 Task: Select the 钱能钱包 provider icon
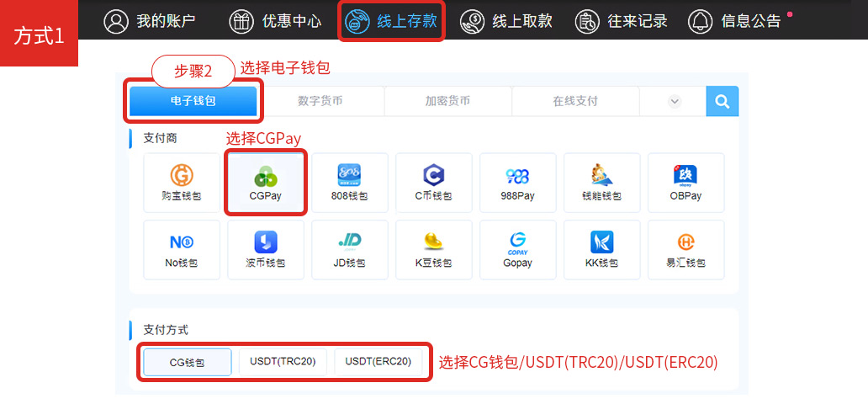click(601, 176)
